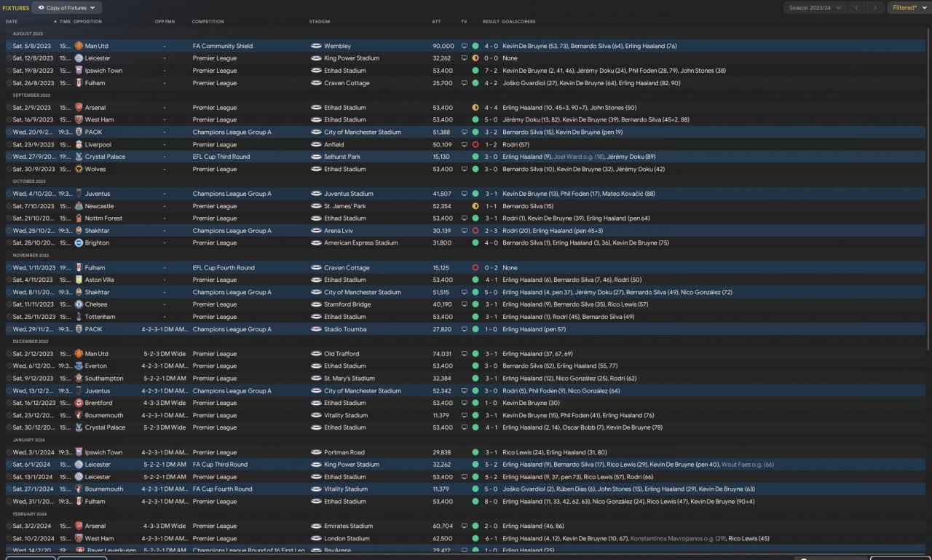Toggle the check circle for Sat, 2/9/2023 fixture

(9, 108)
